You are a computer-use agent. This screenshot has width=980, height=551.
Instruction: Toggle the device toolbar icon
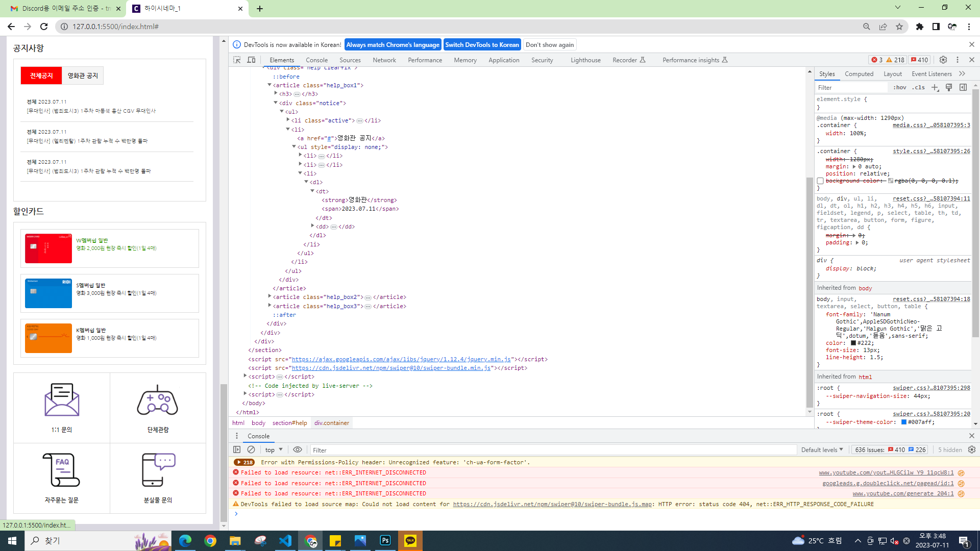tap(252, 60)
